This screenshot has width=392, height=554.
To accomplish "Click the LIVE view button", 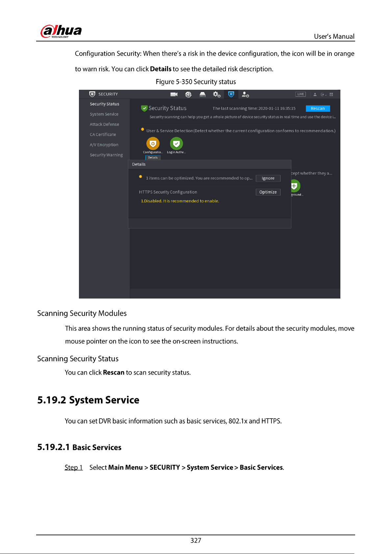I will [x=301, y=94].
